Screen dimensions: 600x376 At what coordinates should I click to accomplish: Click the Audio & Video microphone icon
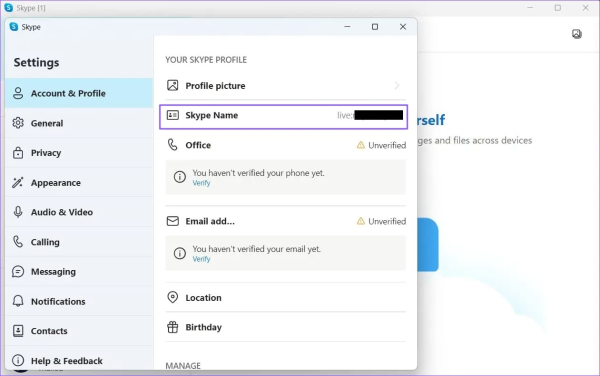pyautogui.click(x=18, y=212)
